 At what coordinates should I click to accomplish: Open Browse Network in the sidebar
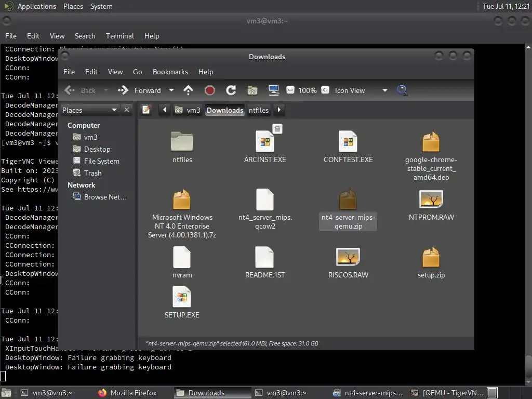coord(100,197)
